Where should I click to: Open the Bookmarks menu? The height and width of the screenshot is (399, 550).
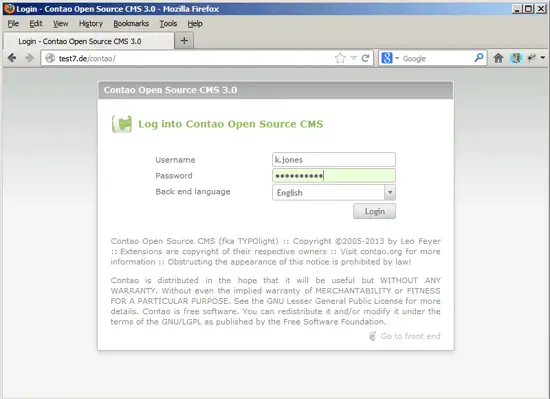tap(131, 23)
